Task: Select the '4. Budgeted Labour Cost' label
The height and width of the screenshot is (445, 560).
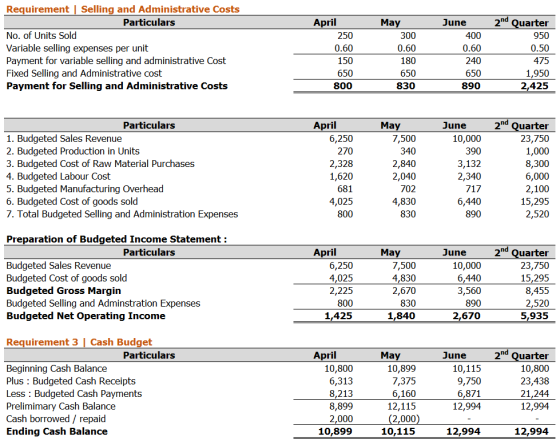Action: [58, 176]
